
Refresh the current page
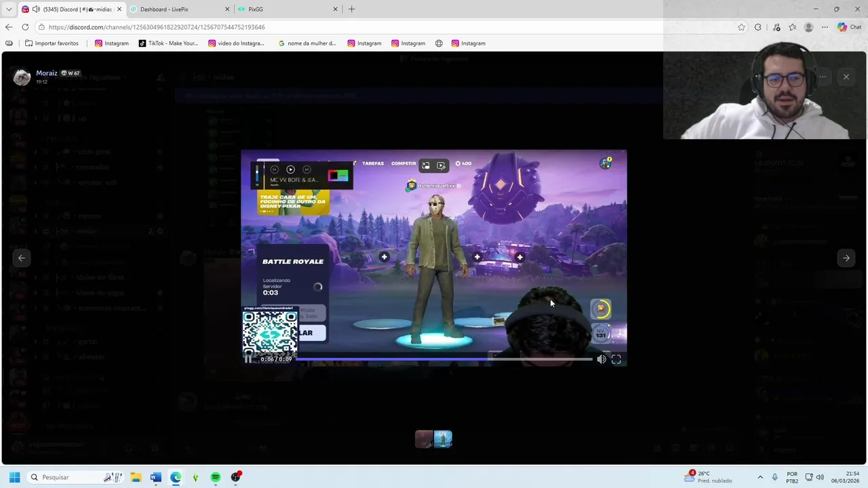(25, 27)
